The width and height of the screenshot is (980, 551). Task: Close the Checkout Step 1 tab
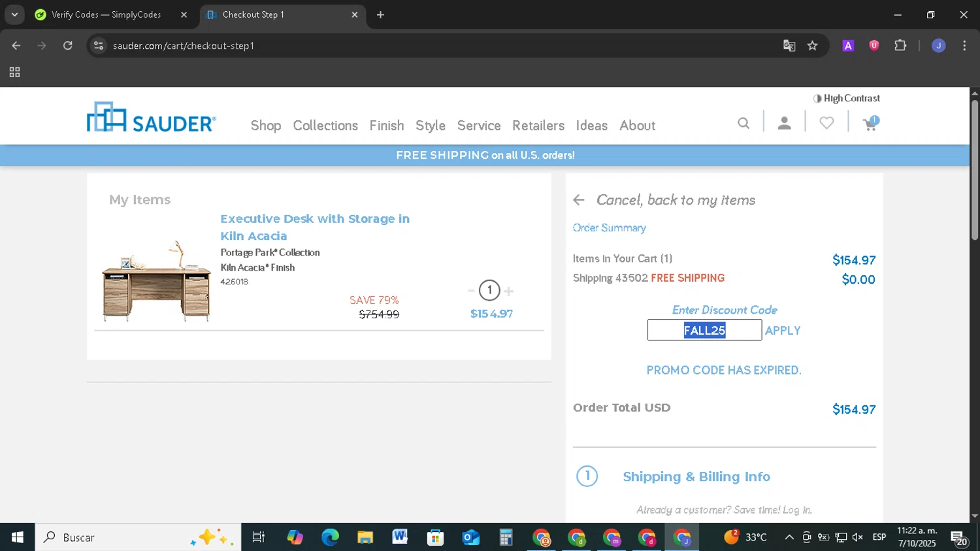tap(355, 14)
